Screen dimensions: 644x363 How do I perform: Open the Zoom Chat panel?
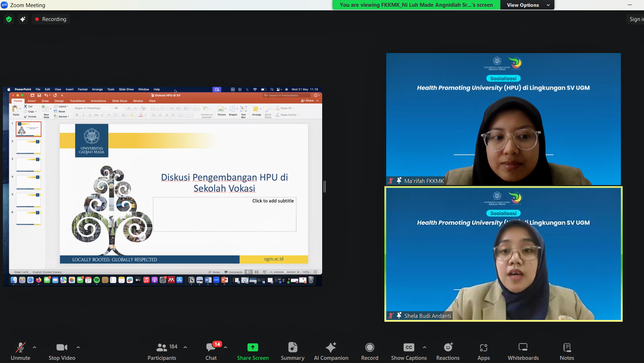(211, 351)
